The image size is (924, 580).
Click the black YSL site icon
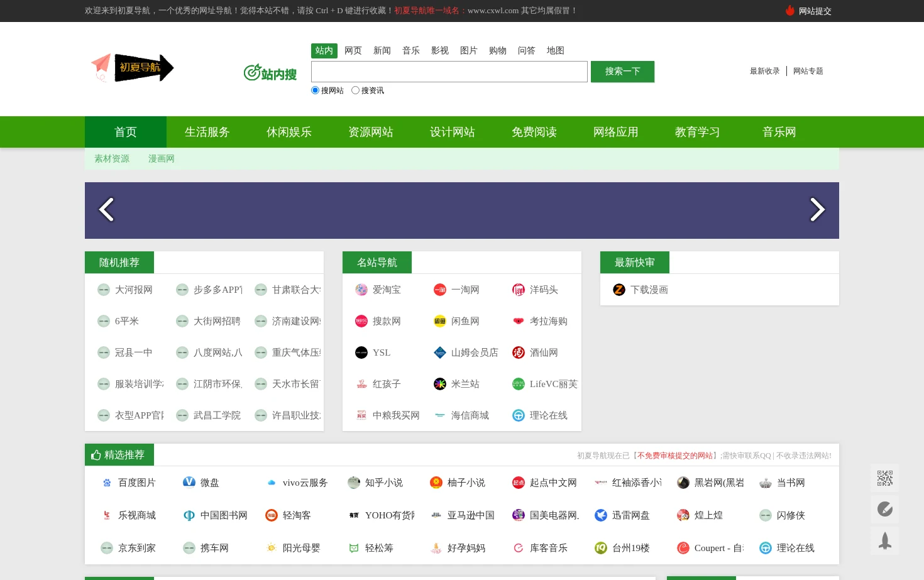[x=361, y=353]
